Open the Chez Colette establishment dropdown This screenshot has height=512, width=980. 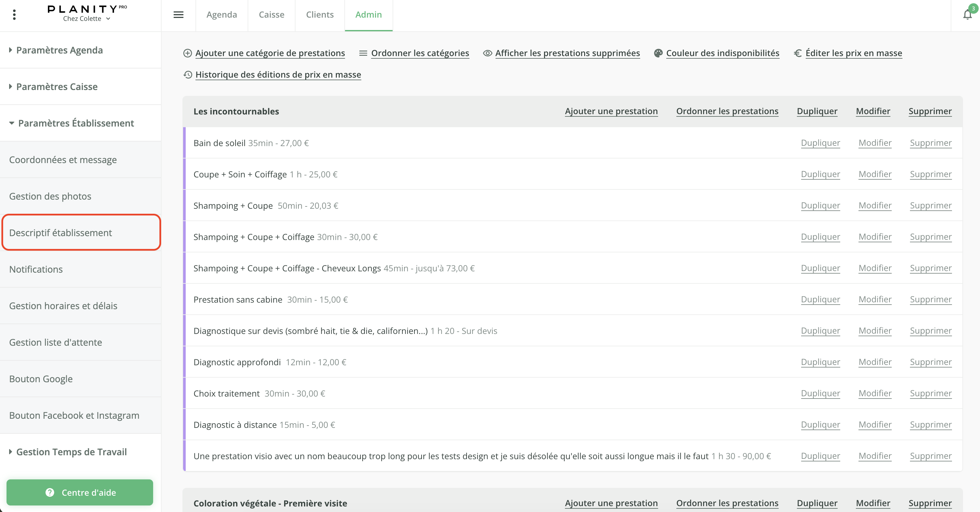tap(86, 19)
